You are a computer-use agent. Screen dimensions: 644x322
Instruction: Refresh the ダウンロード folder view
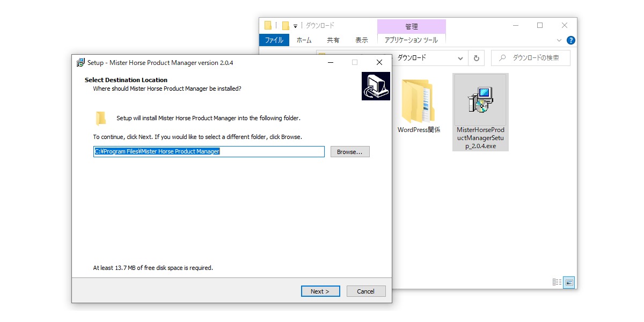(x=476, y=58)
